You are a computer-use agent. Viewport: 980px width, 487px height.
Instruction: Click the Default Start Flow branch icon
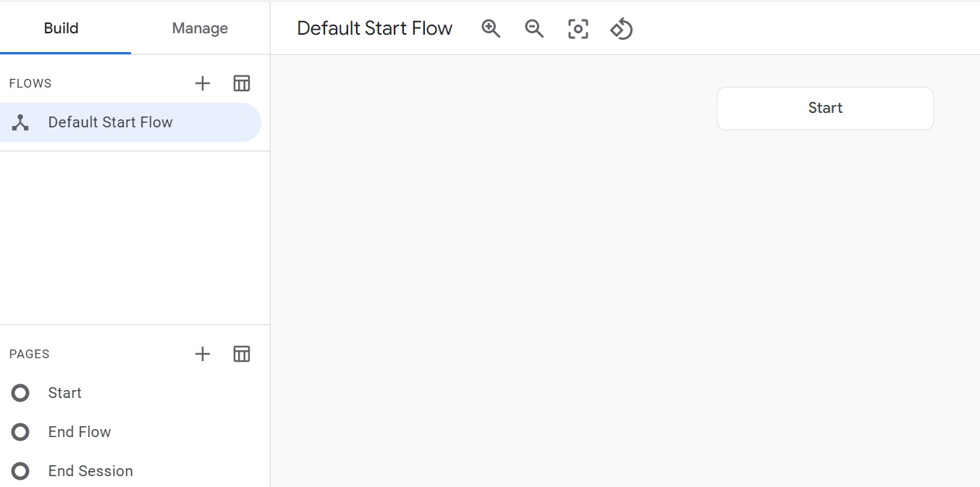coord(20,122)
